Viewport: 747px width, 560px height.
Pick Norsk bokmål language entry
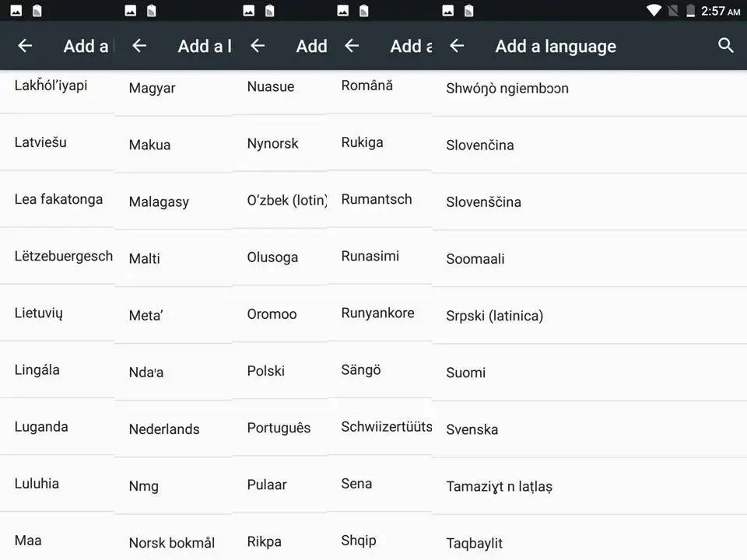tap(172, 543)
